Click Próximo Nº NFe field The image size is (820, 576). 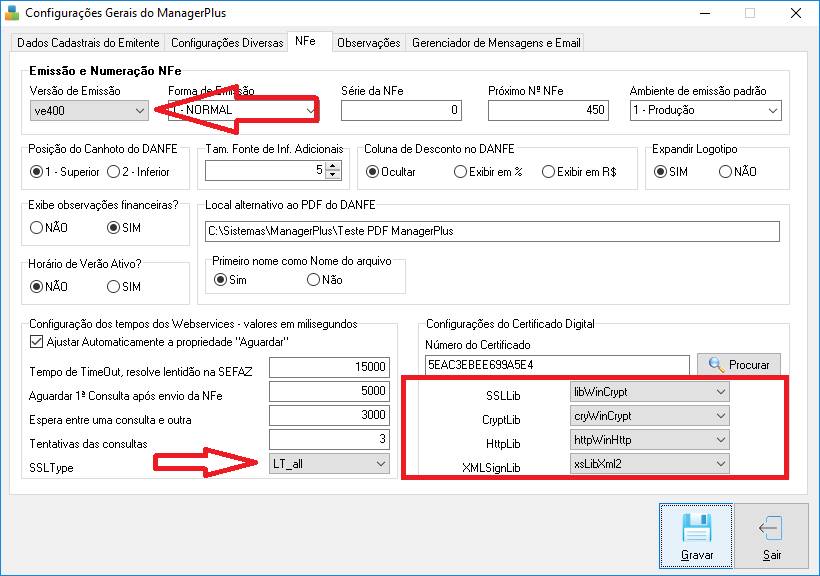pos(548,110)
